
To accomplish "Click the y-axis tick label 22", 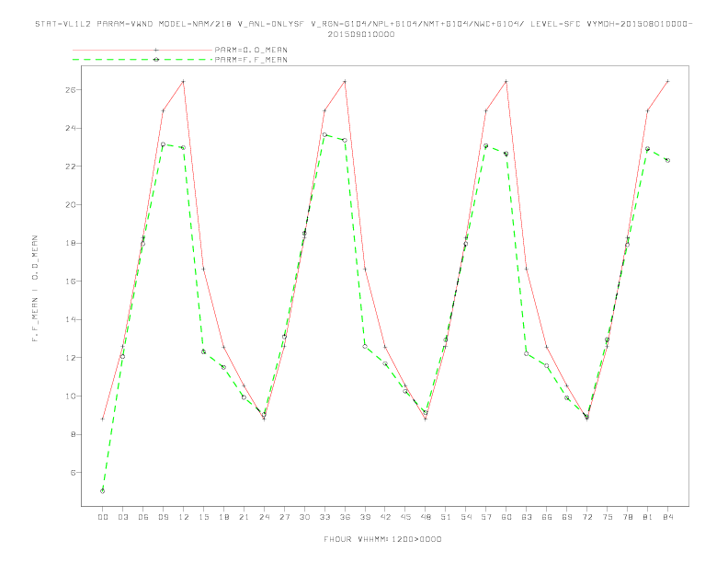I will (x=71, y=167).
